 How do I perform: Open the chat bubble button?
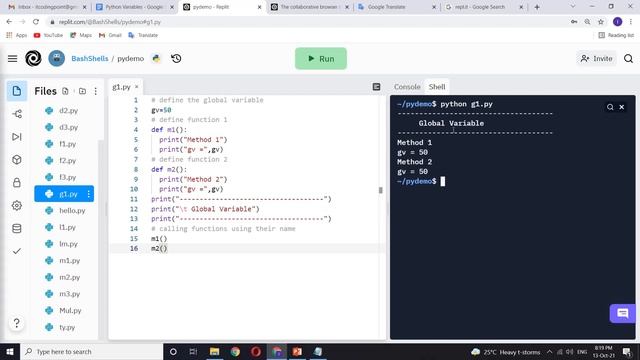(622, 313)
